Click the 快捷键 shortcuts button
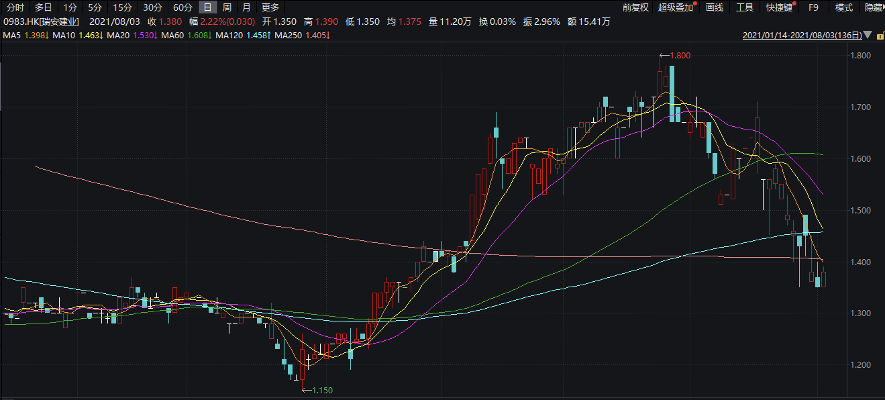This screenshot has height=400, width=885. click(780, 7)
